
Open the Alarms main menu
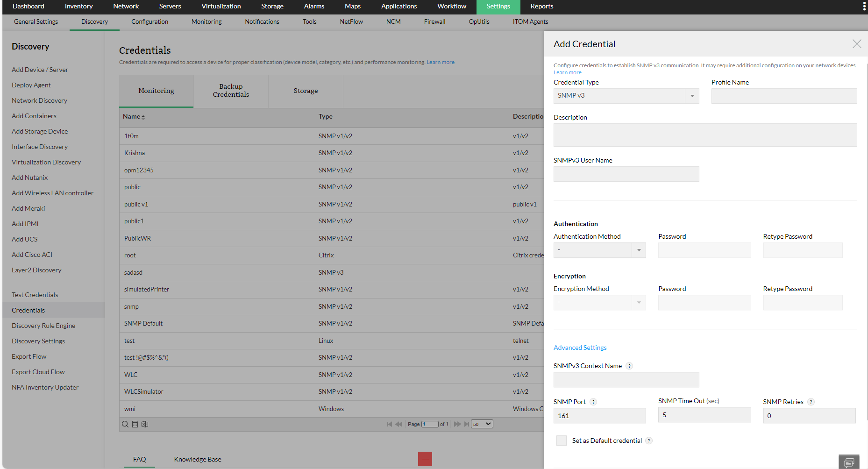(314, 7)
